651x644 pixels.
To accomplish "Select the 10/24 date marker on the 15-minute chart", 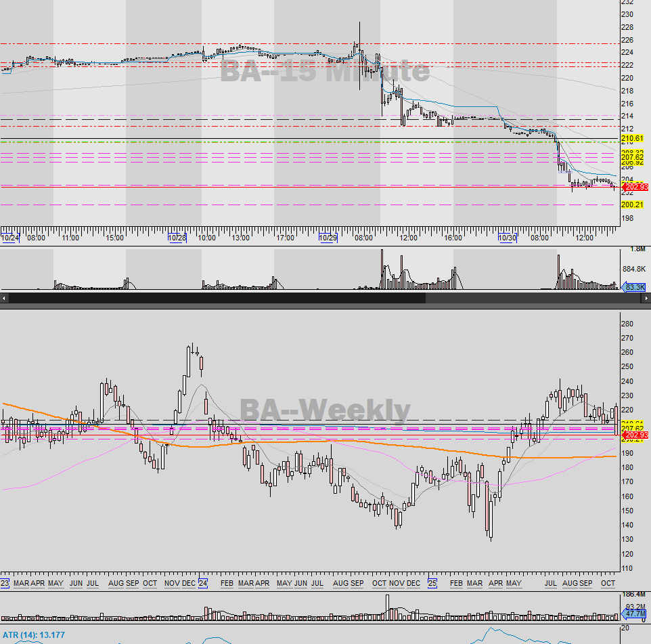I will click(x=10, y=238).
